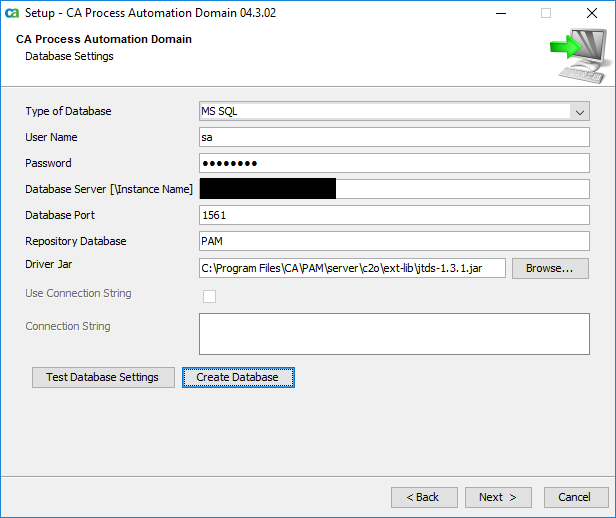Image resolution: width=616 pixels, height=518 pixels.
Task: Click the installer computer graphic
Action: tap(582, 55)
